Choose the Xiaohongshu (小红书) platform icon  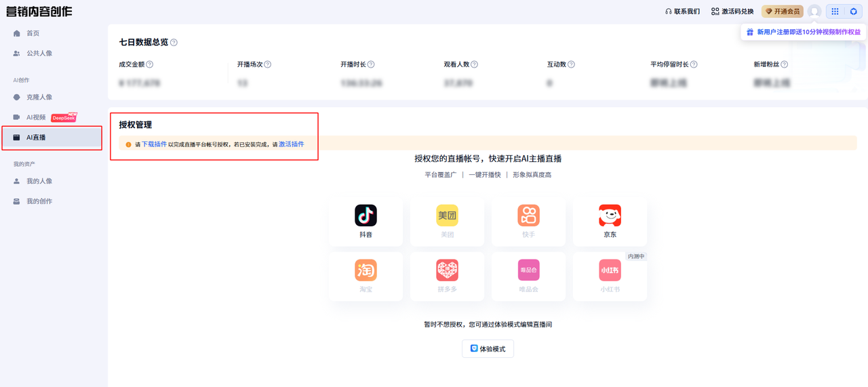pyautogui.click(x=610, y=270)
